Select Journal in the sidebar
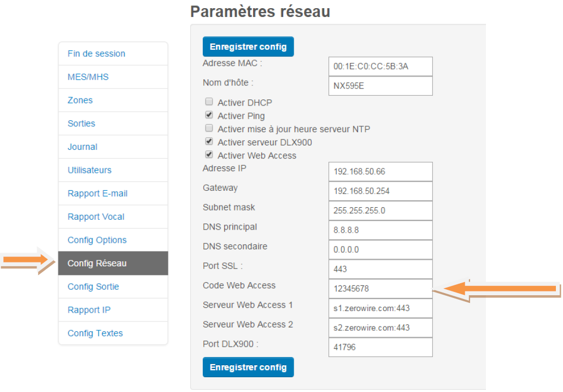The image size is (563, 392). (83, 147)
